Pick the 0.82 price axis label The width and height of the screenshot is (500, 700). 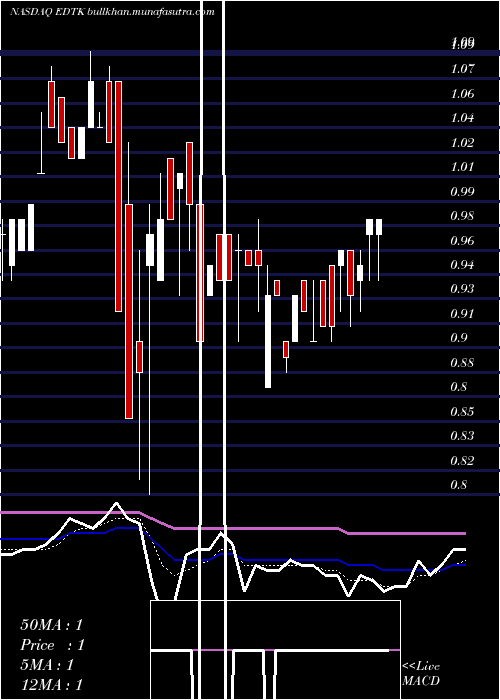tap(462, 460)
